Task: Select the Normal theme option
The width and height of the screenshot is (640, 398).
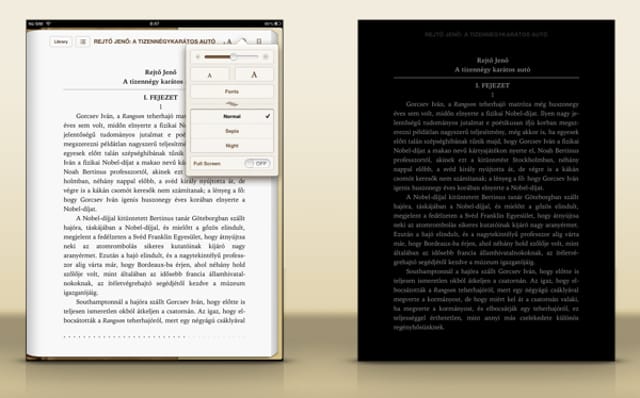Action: pos(232,116)
